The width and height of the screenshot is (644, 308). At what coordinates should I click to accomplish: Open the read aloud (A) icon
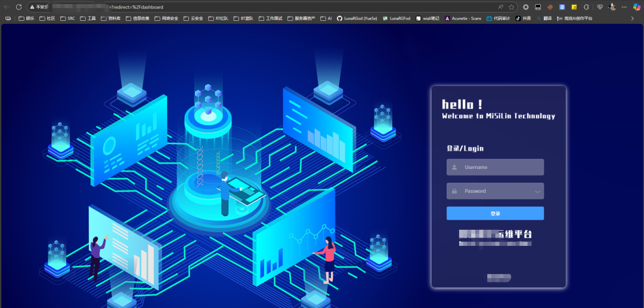click(501, 7)
